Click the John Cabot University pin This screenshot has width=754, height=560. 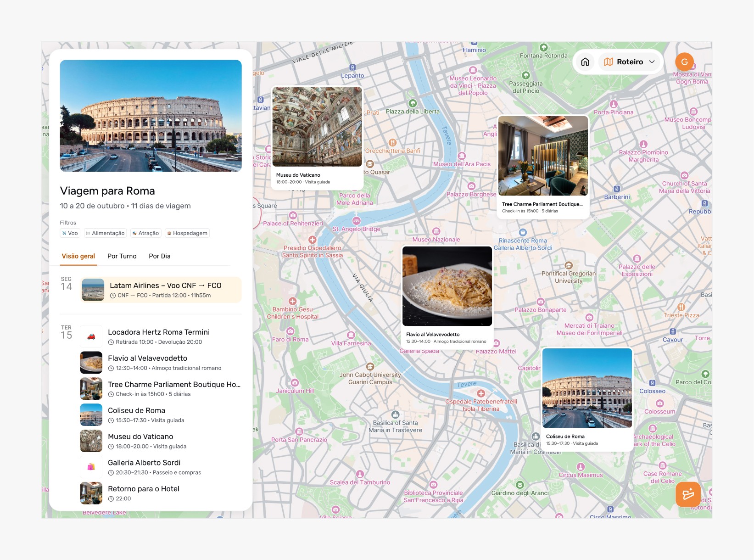click(x=370, y=367)
